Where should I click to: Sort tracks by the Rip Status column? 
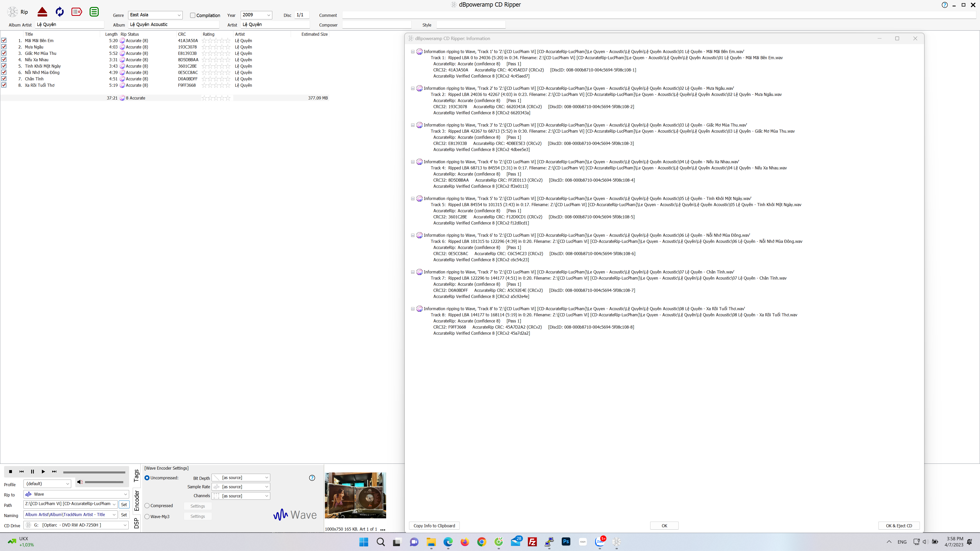130,34
